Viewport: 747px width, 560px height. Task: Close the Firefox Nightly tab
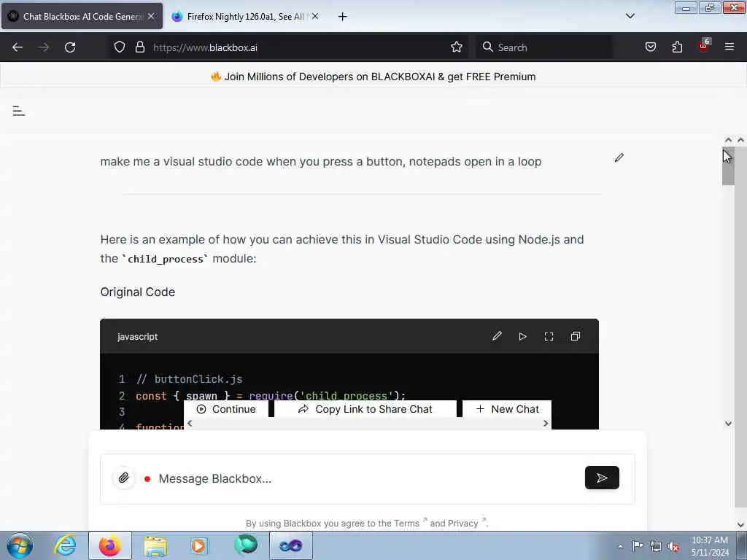click(315, 16)
